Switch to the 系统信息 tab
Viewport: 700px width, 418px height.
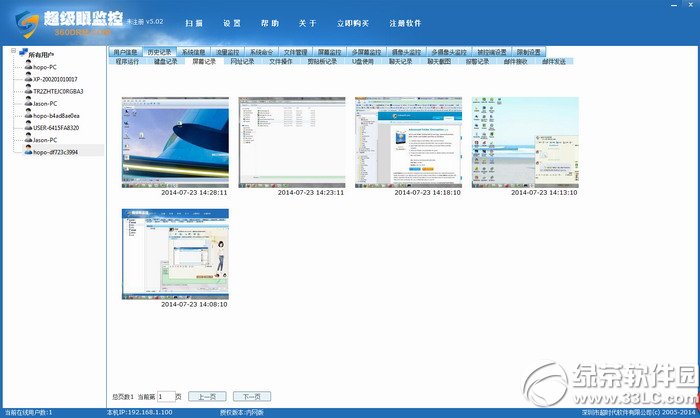(x=193, y=52)
